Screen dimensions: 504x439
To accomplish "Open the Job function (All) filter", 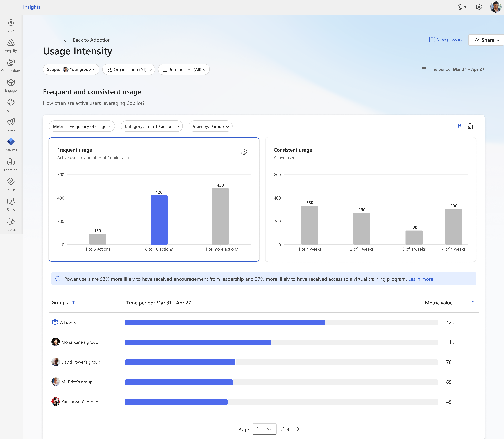I will point(184,69).
